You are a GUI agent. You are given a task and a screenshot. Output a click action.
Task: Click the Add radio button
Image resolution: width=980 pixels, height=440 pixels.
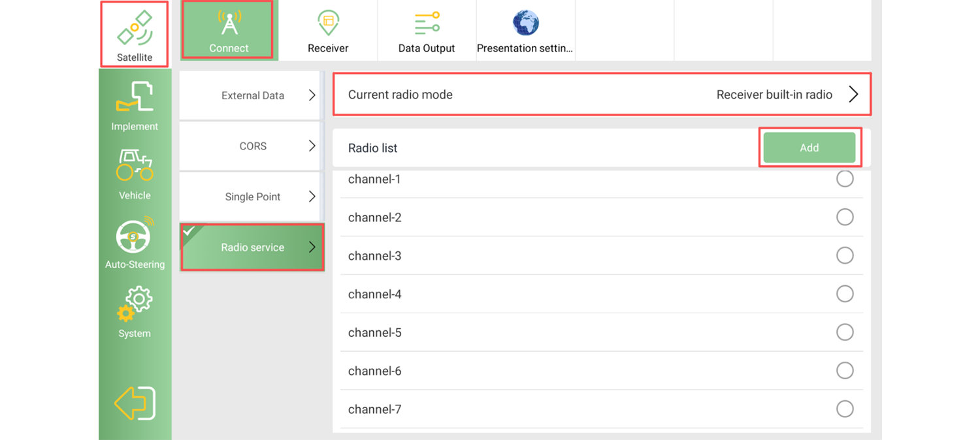[809, 148]
